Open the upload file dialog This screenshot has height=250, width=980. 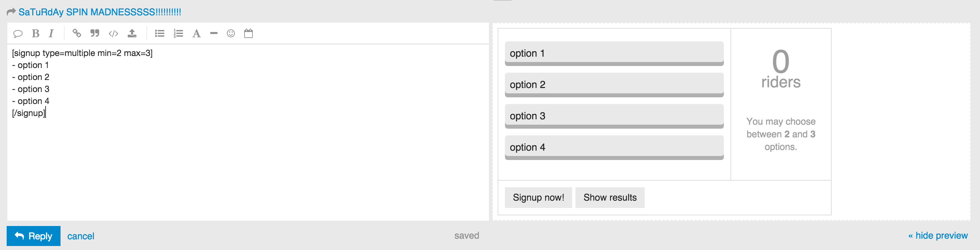coord(132,34)
